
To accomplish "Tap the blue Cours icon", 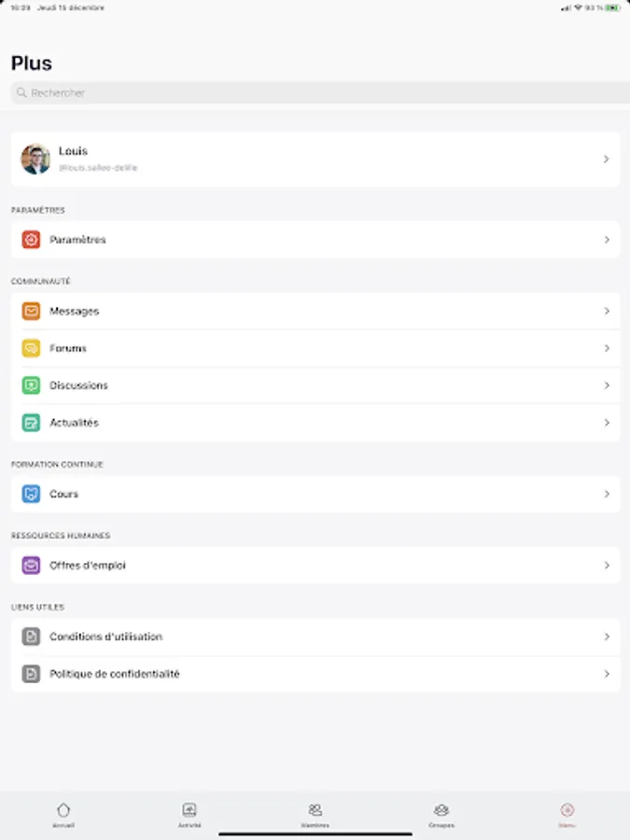I will [31, 494].
